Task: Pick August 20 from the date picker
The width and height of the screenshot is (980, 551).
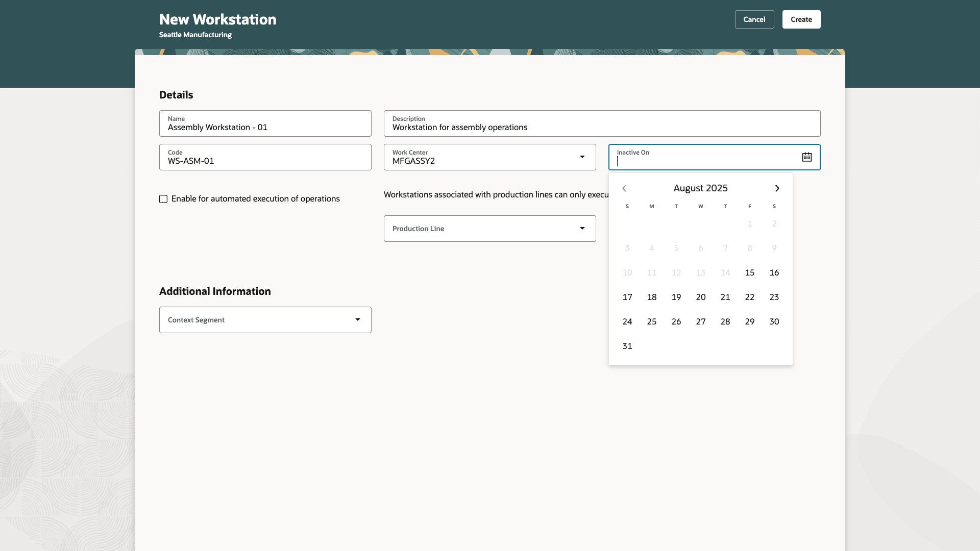Action: (700, 297)
